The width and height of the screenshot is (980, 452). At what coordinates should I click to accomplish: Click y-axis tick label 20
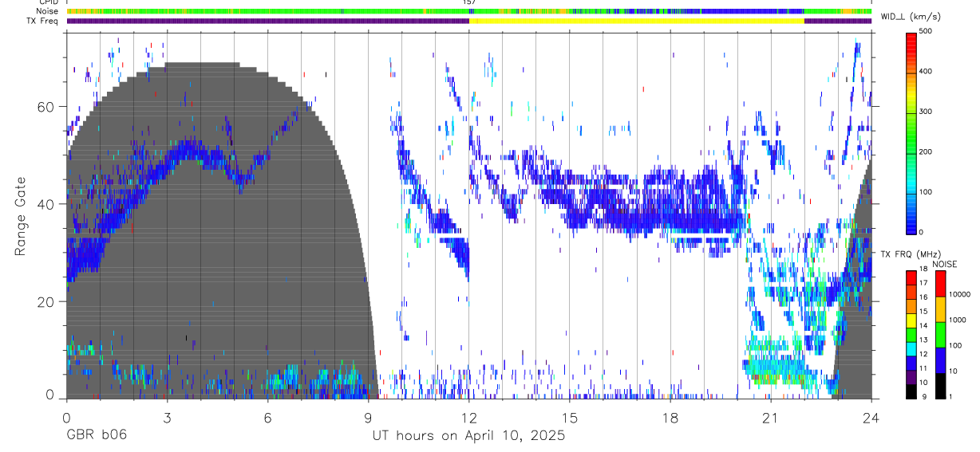(47, 302)
